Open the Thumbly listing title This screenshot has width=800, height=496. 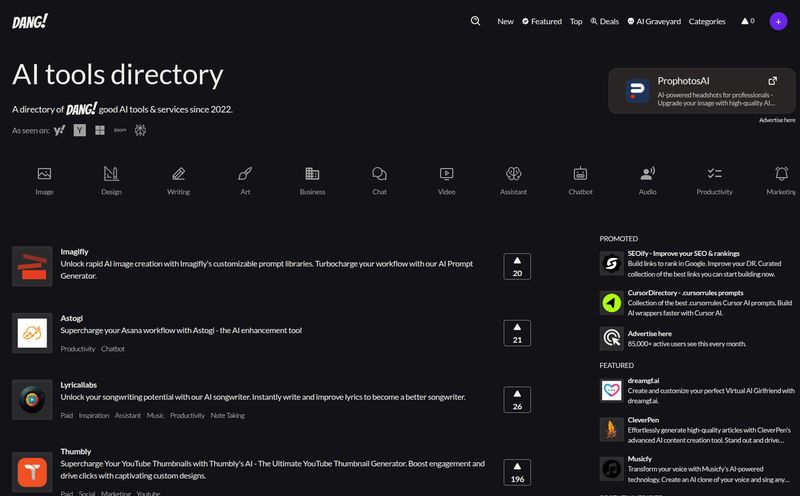(76, 452)
